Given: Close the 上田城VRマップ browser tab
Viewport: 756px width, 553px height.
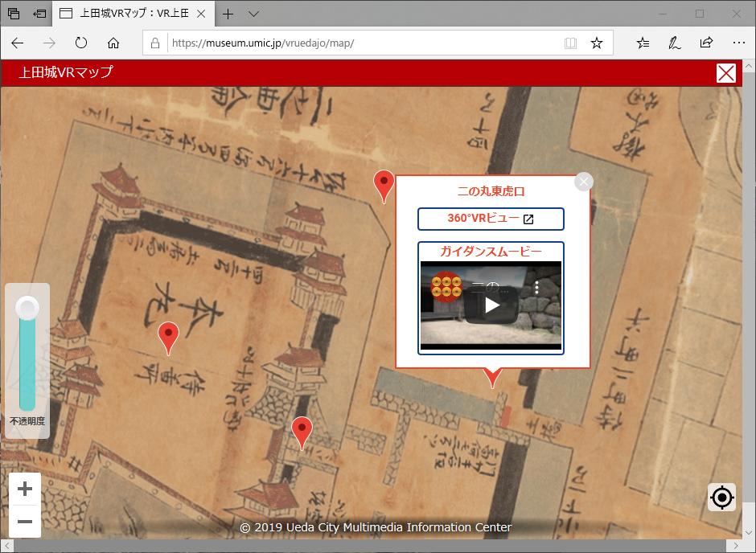Looking at the screenshot, I should click(x=202, y=14).
